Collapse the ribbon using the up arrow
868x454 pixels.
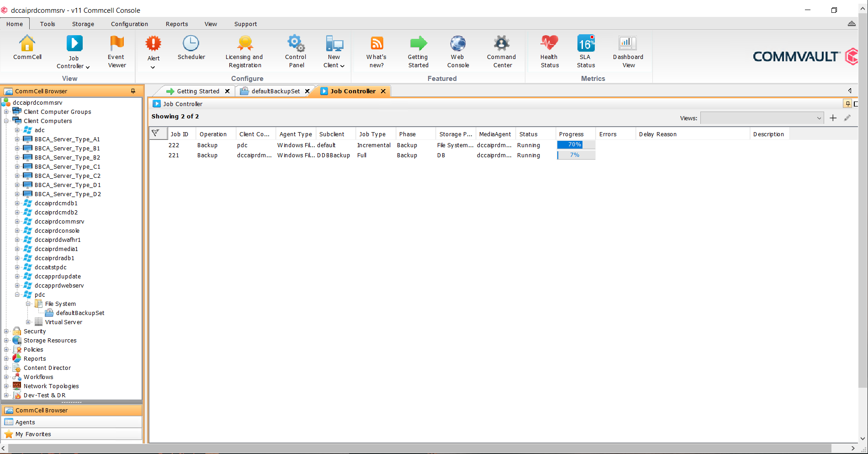852,24
